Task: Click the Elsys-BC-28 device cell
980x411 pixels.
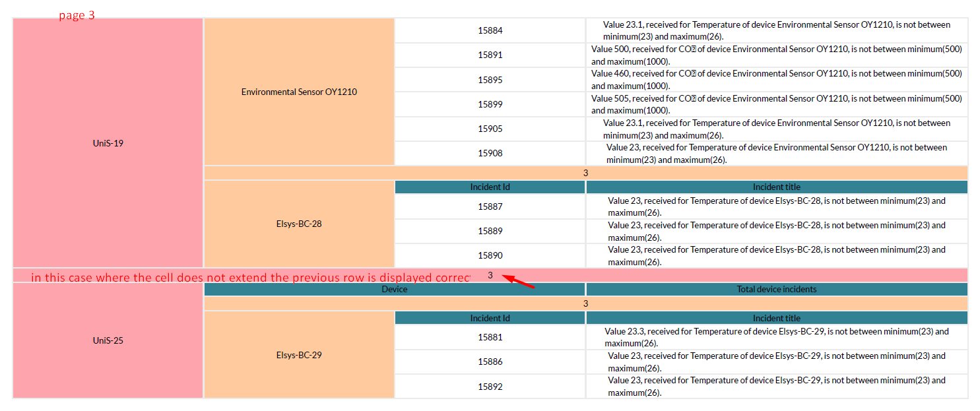Action: (299, 224)
